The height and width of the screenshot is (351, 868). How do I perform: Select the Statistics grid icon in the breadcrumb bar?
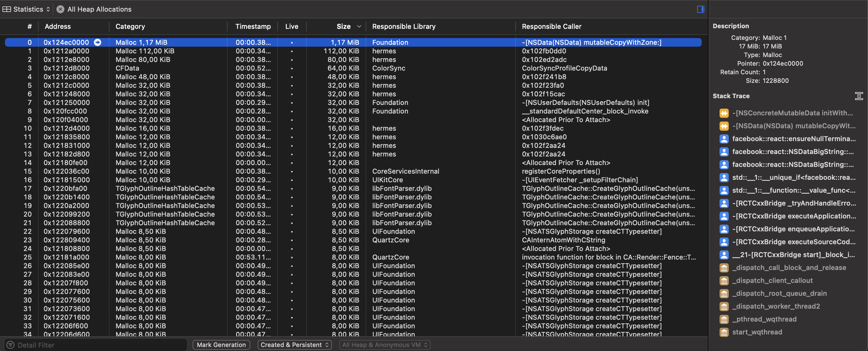(6, 9)
